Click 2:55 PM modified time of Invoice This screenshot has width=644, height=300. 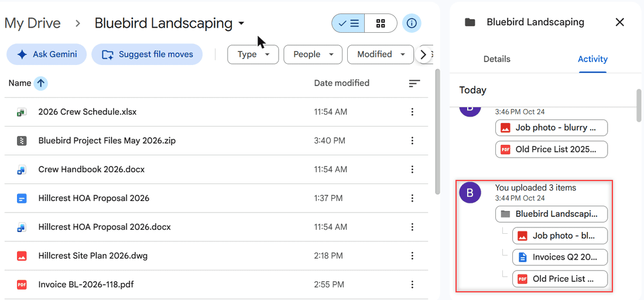(x=329, y=284)
